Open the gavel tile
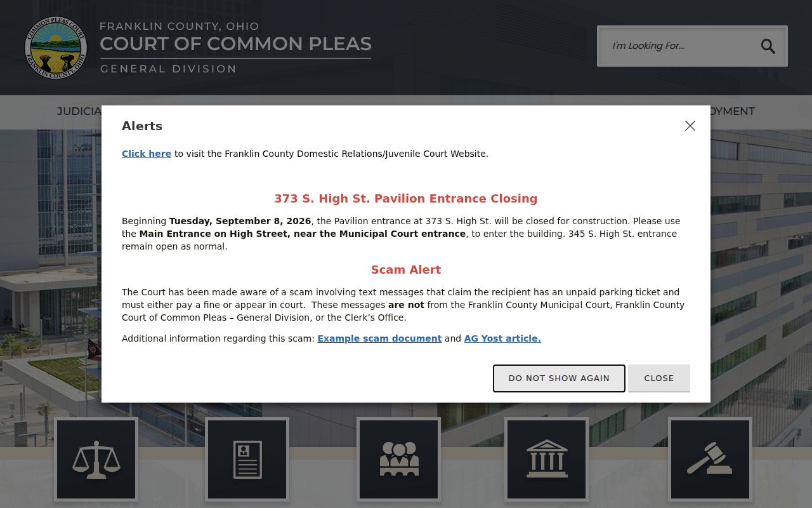This screenshot has height=508, width=812. [x=710, y=459]
